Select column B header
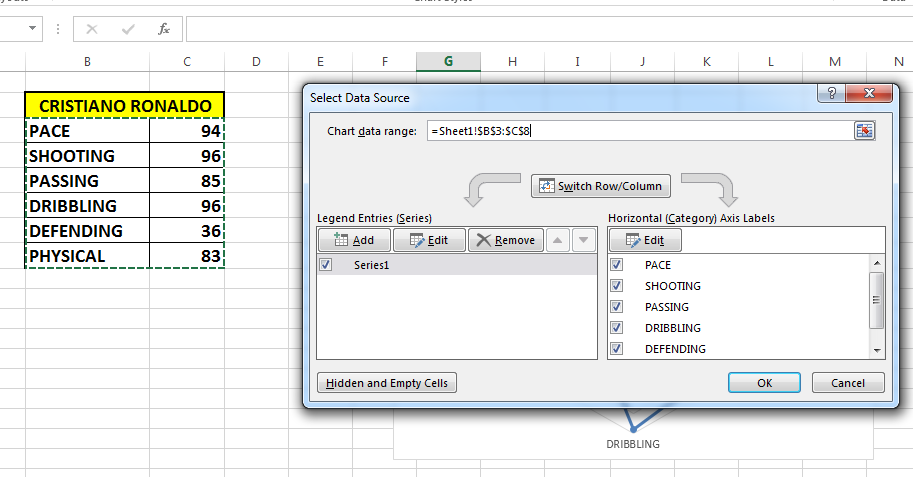Image resolution: width=913 pixels, height=477 pixels. tap(87, 62)
